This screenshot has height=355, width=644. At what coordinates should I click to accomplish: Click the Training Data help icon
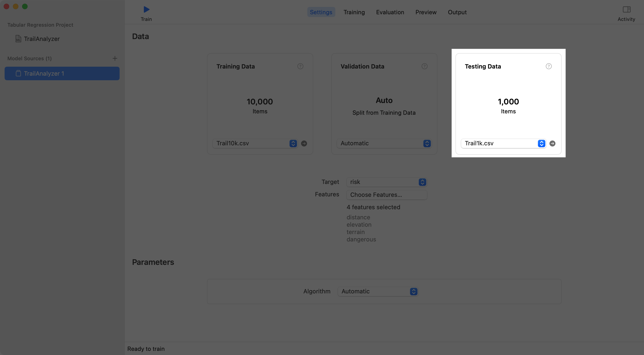click(x=300, y=66)
